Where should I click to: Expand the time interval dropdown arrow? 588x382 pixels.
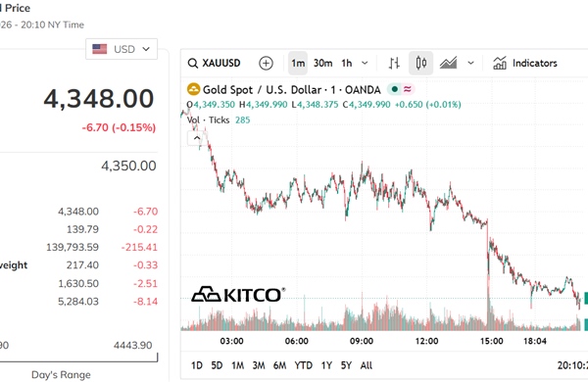(365, 64)
